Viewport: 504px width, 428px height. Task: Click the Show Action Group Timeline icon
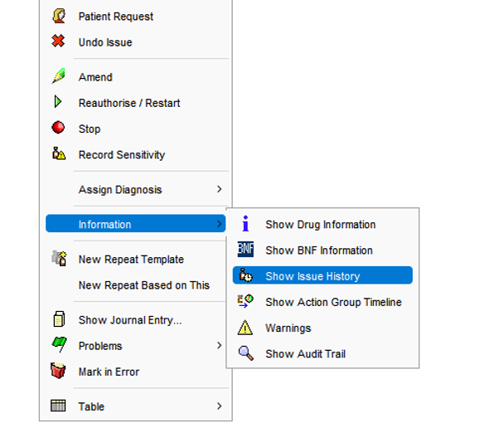(245, 301)
